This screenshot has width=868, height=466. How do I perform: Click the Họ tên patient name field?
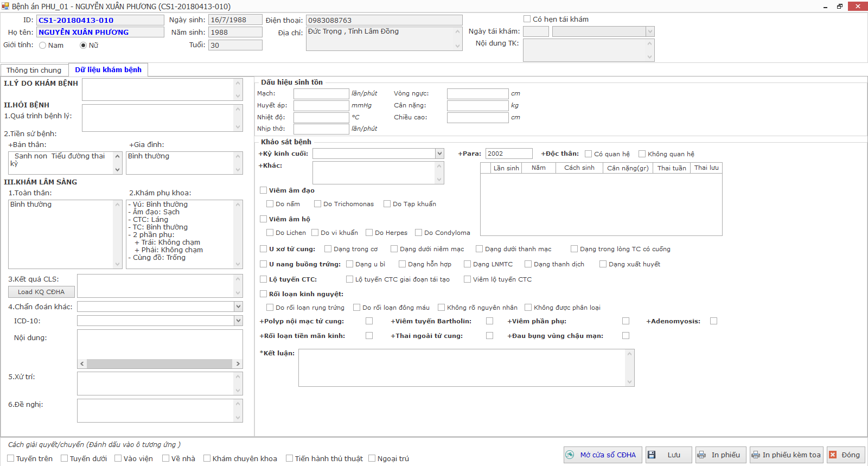tap(100, 32)
